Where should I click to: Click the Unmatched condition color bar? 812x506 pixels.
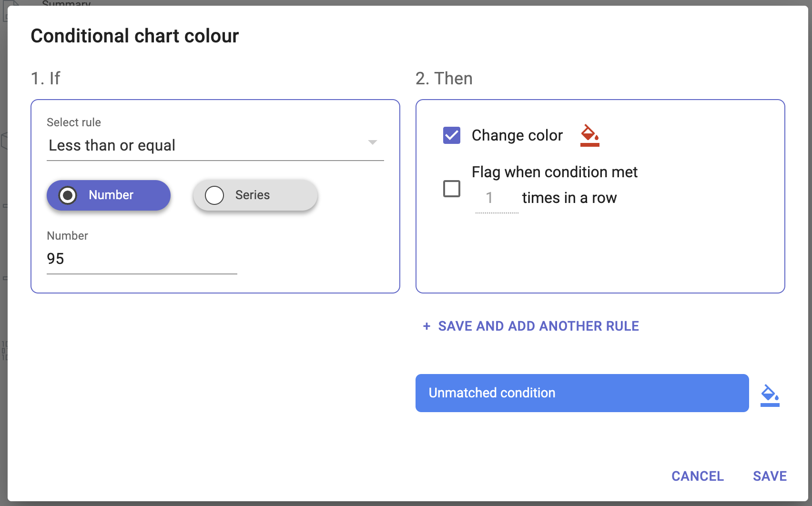click(x=582, y=393)
